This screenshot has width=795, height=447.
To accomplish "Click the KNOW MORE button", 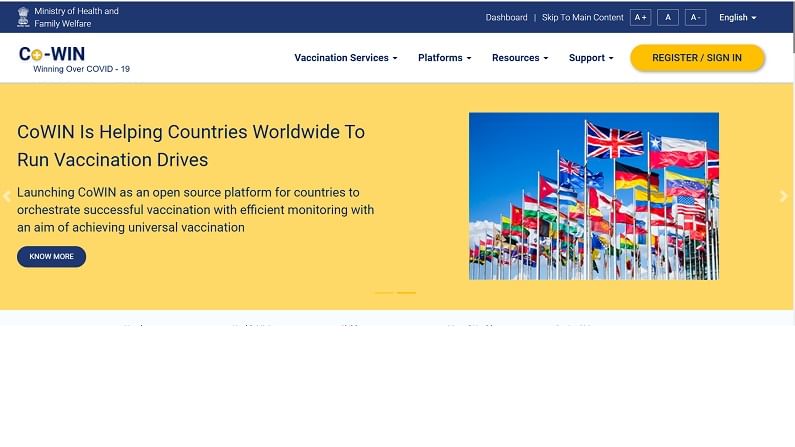I will click(x=51, y=256).
